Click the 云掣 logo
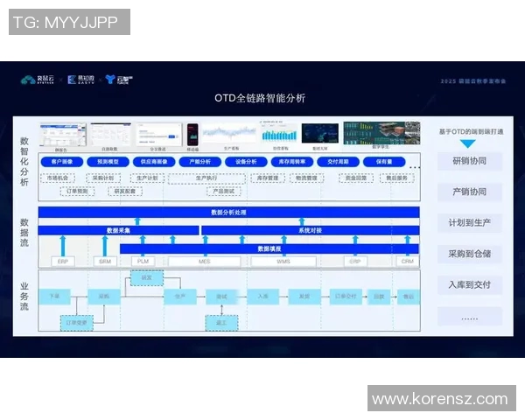This screenshot has width=525, height=420. (x=119, y=80)
